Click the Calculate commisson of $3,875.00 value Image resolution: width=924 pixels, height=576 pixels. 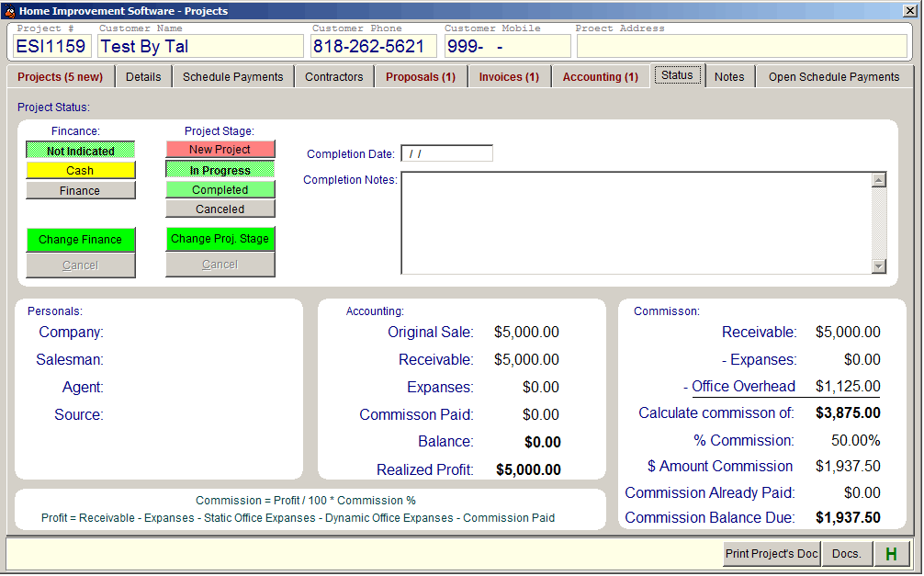(848, 412)
